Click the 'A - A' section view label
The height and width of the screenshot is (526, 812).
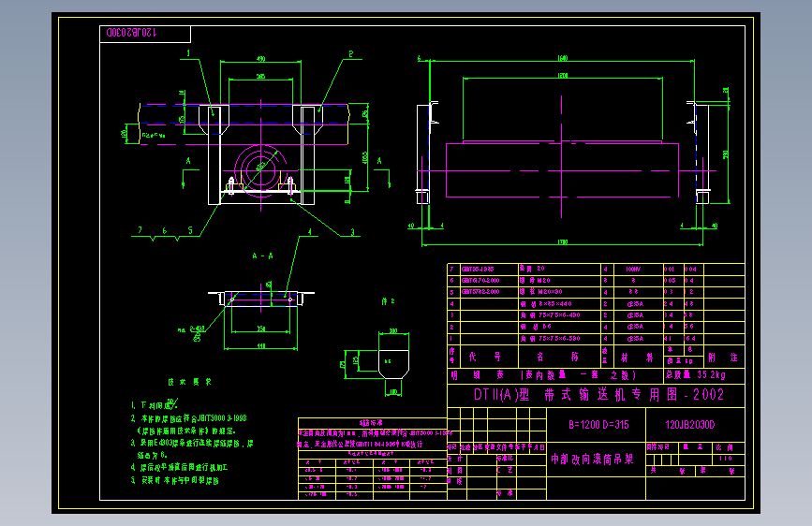(x=262, y=256)
